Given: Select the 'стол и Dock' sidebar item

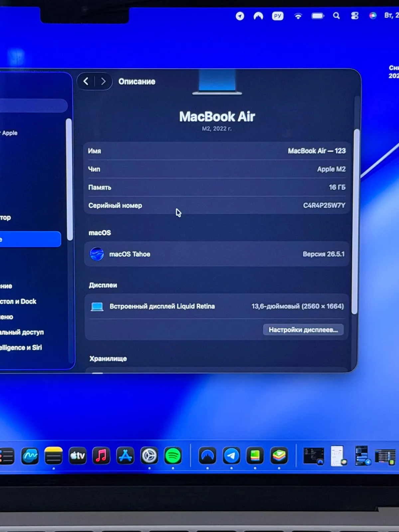Looking at the screenshot, I should click(x=18, y=302).
